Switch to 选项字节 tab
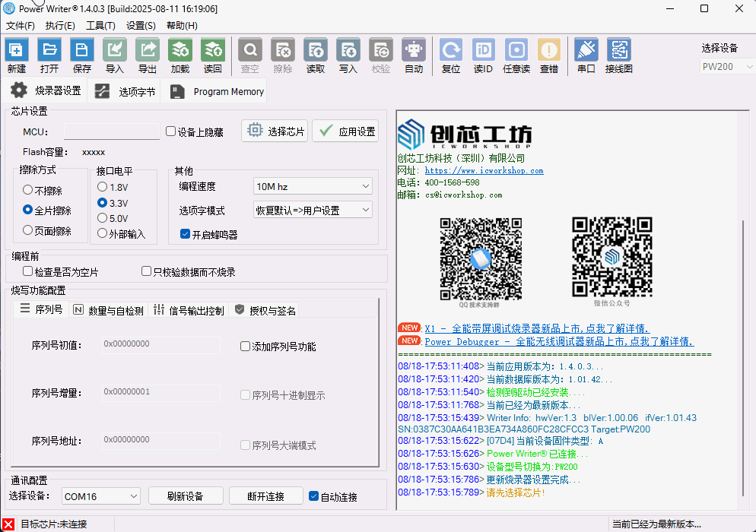This screenshot has height=532, width=756. (125, 91)
